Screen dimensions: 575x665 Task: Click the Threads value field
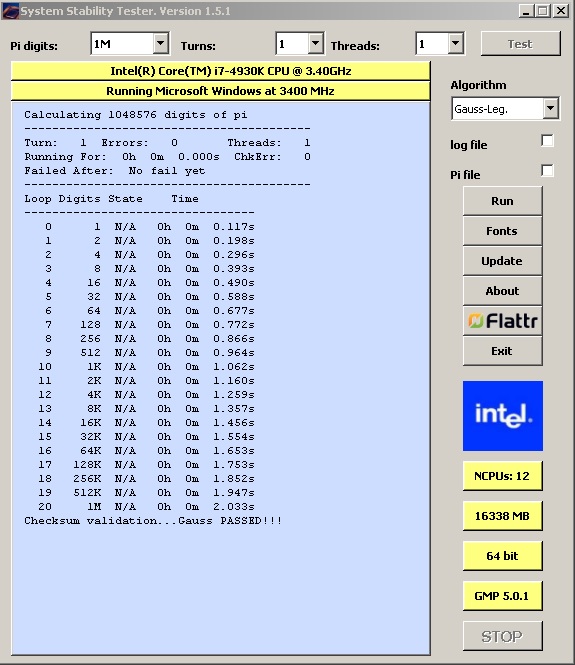432,44
